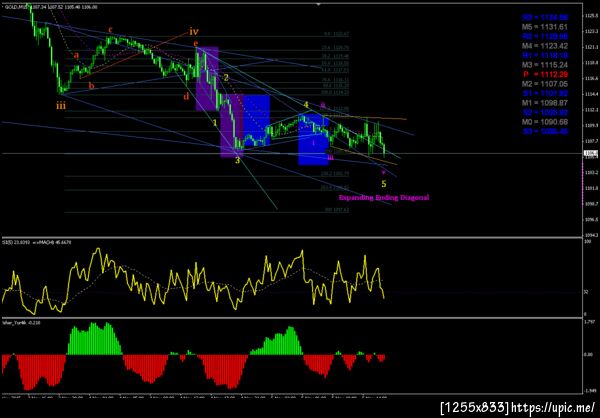Click the 0.00 level on histogram scale
Viewport: 600px width, 418px height.
click(x=589, y=355)
